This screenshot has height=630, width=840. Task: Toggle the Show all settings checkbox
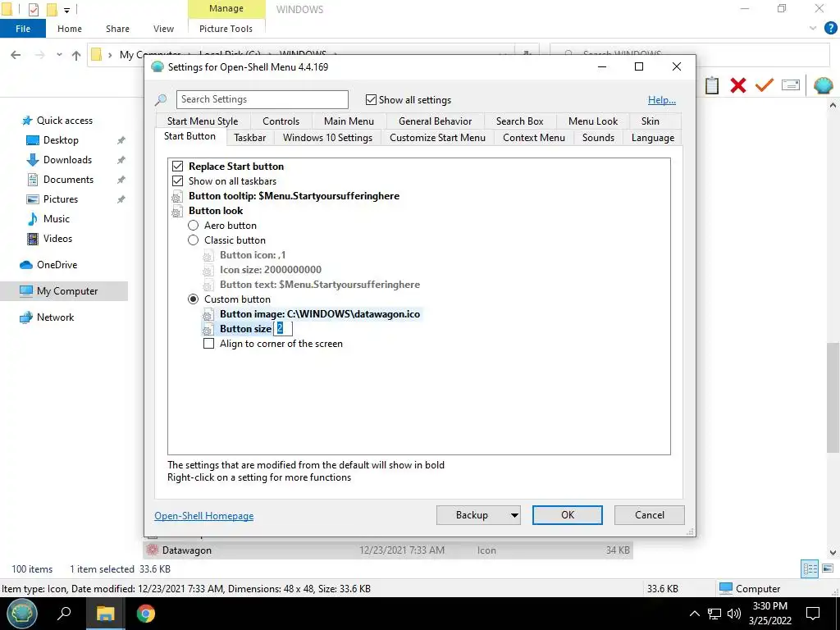tap(371, 99)
